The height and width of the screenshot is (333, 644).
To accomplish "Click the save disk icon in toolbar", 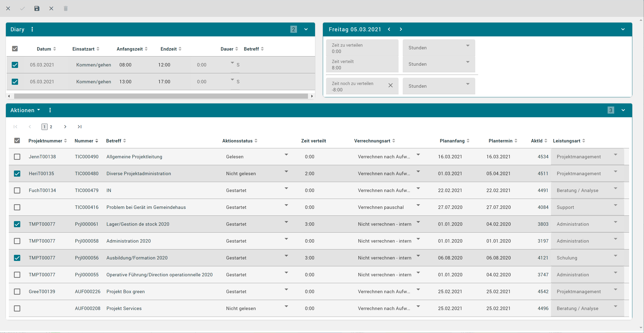I will 37,9.
